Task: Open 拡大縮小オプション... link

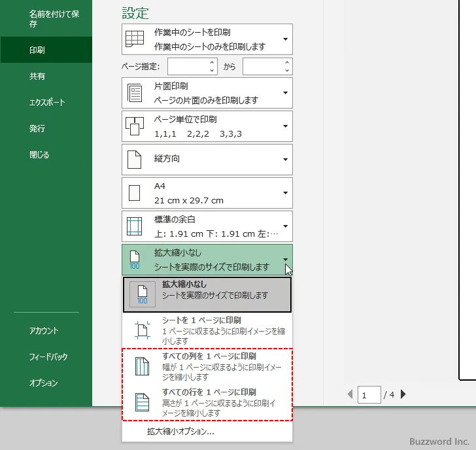Action: coord(180,432)
